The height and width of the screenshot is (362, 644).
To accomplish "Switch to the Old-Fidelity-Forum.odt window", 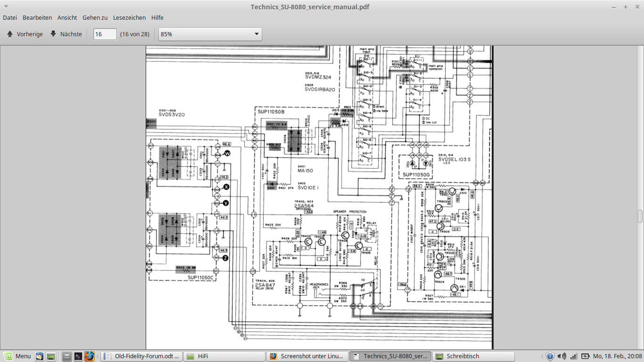I will point(141,356).
